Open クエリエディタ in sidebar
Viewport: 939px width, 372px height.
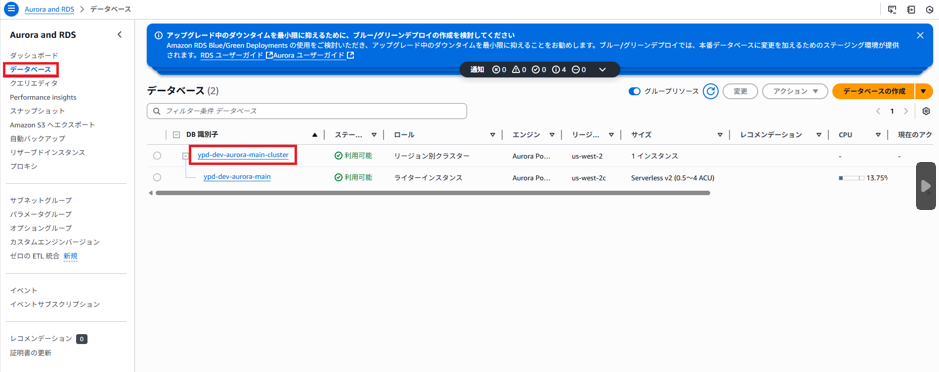click(34, 83)
